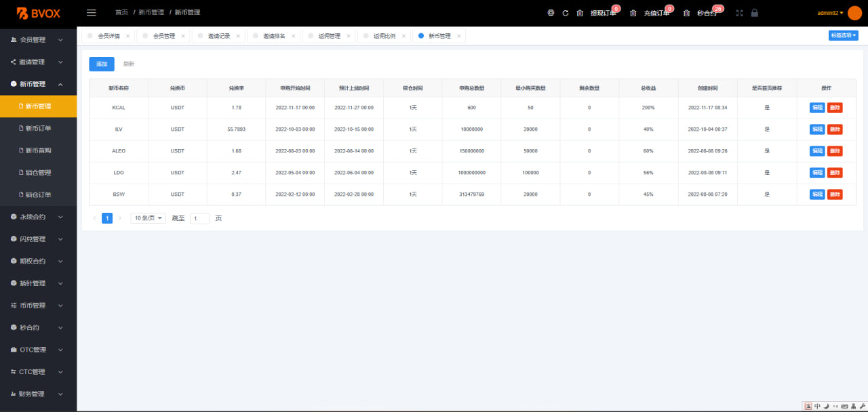
Task: Click 删除 button for BSW row
Action: 835,194
